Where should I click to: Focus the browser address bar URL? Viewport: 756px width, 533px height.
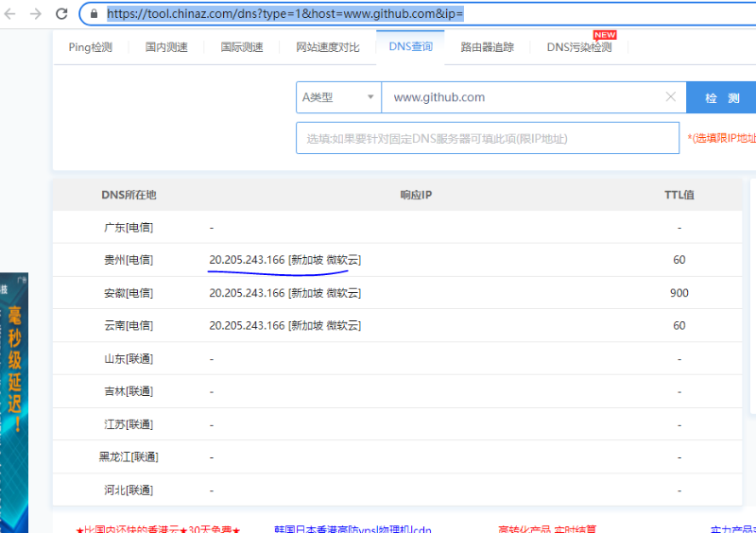285,13
